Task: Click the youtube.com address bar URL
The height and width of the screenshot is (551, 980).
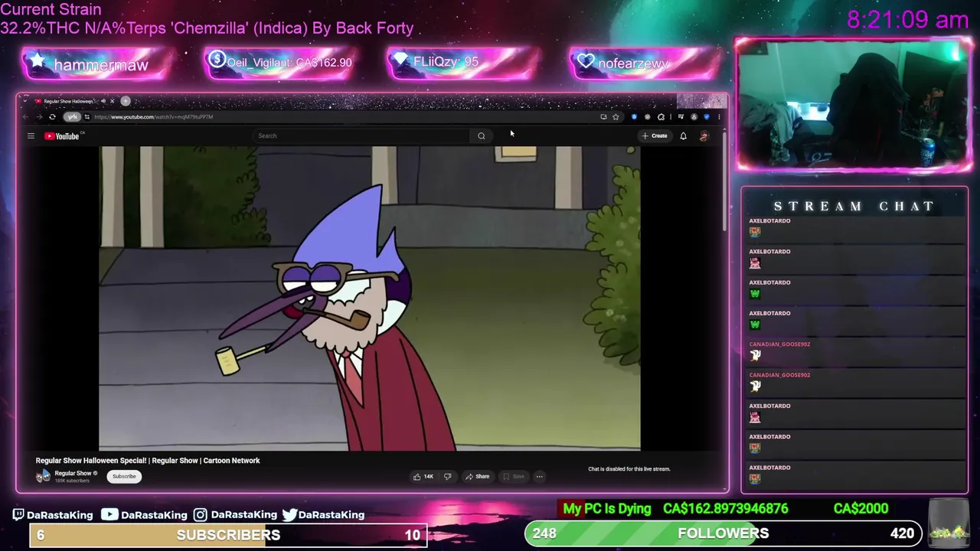Action: [153, 117]
